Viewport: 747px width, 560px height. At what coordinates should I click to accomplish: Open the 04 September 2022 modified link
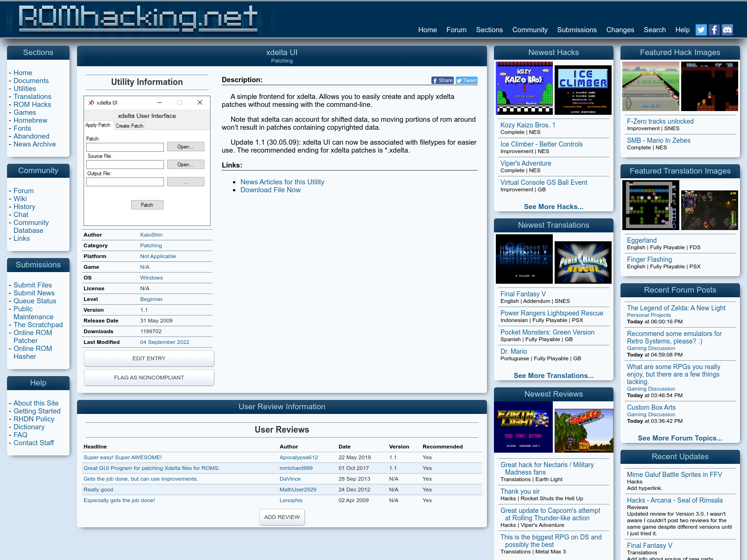[165, 342]
